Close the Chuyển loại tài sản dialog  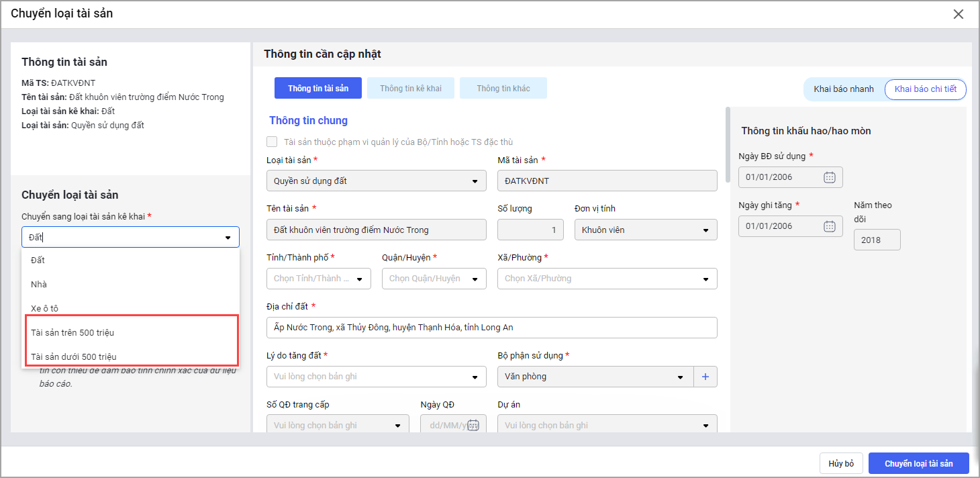(x=959, y=14)
